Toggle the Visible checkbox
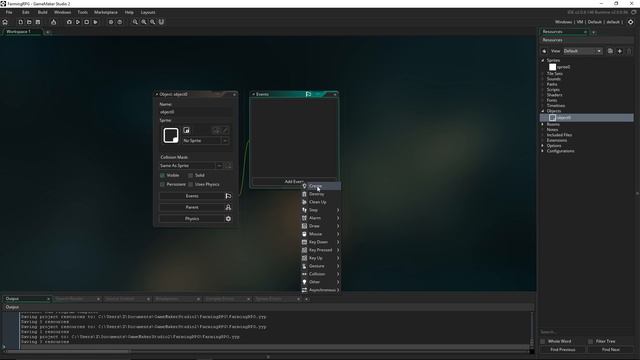640x360 pixels. pos(162,175)
